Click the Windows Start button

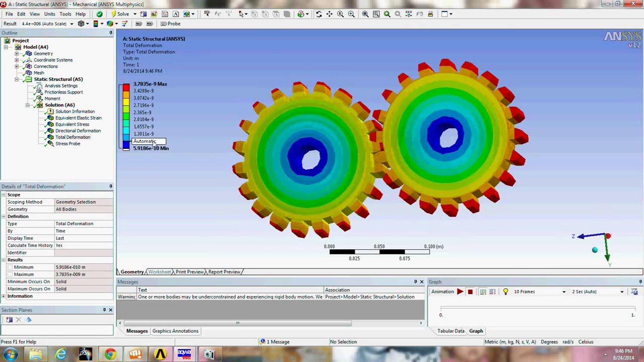click(11, 354)
